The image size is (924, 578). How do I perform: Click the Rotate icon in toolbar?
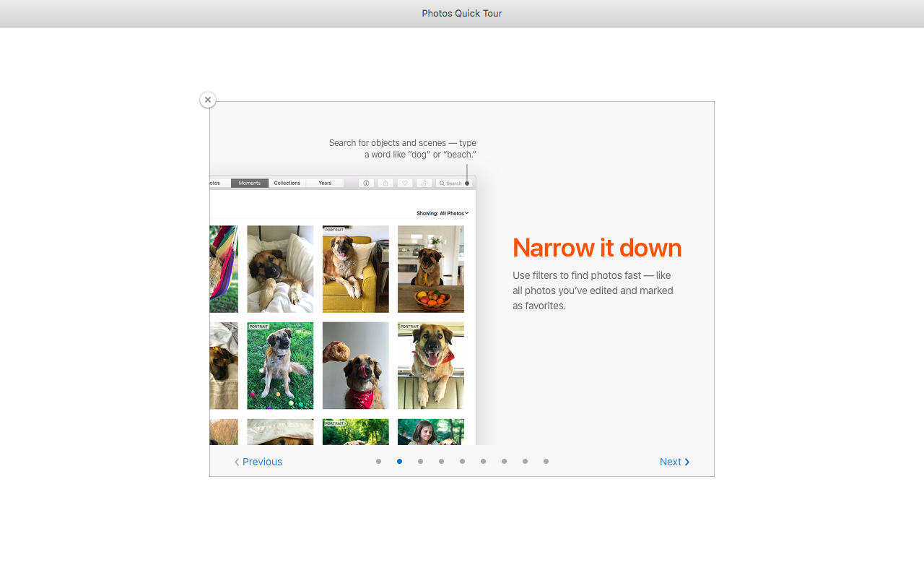point(424,184)
